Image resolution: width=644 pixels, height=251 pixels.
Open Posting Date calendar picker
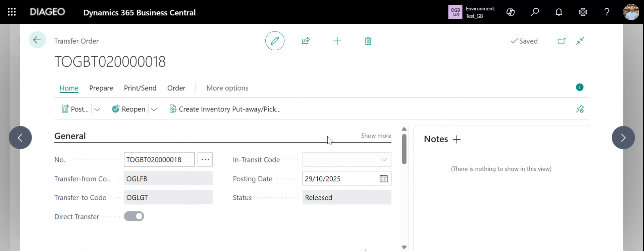coord(383,179)
